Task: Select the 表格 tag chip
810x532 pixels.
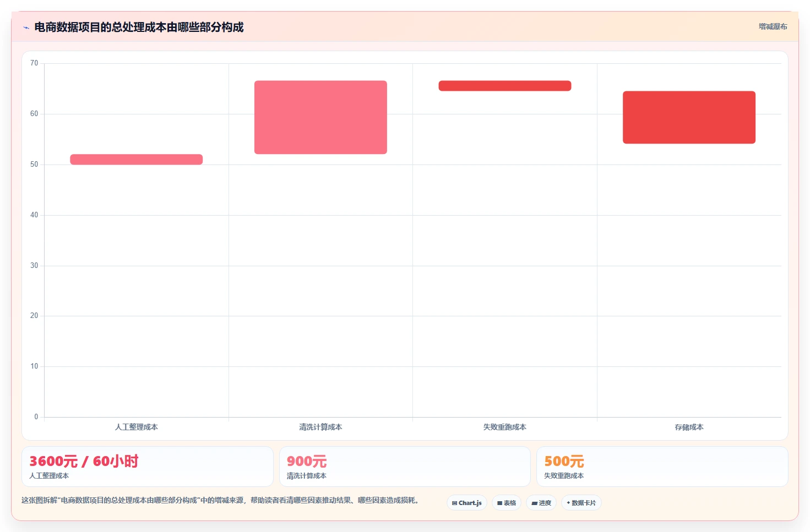Action: pyautogui.click(x=507, y=503)
